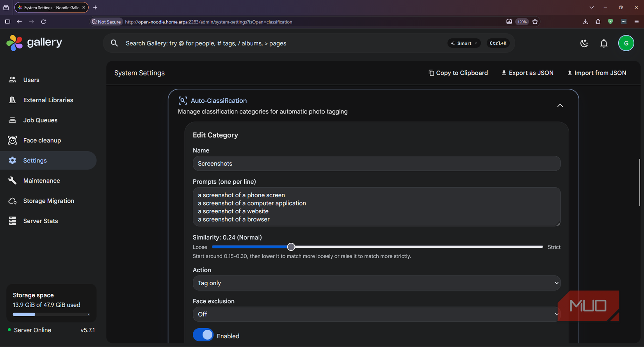Export settings as JSON
The height and width of the screenshot is (347, 644).
527,73
